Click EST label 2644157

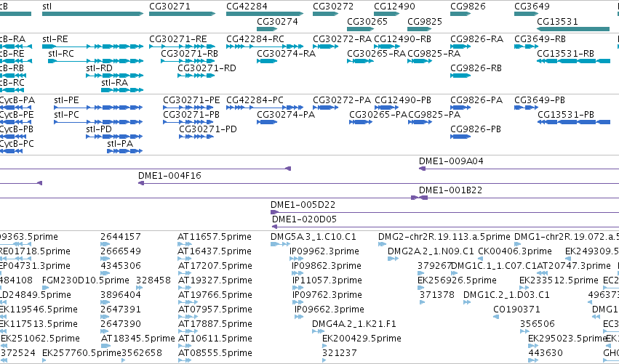(121, 237)
